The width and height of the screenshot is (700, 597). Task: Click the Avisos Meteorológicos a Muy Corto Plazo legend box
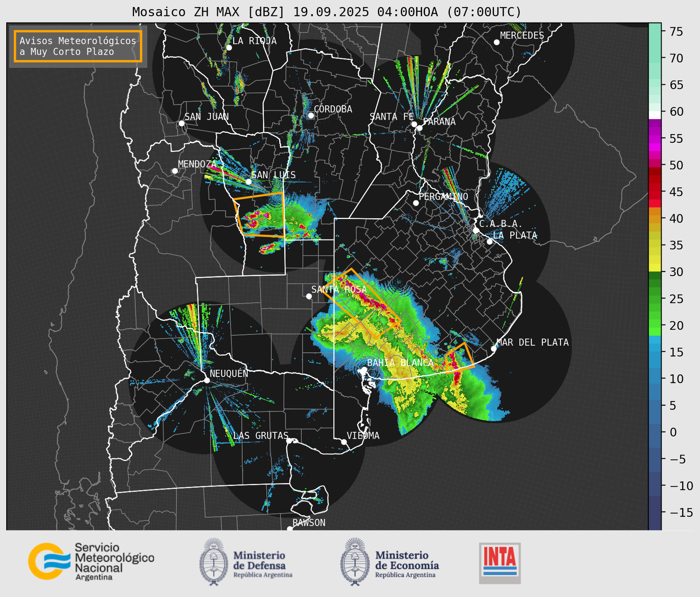78,46
